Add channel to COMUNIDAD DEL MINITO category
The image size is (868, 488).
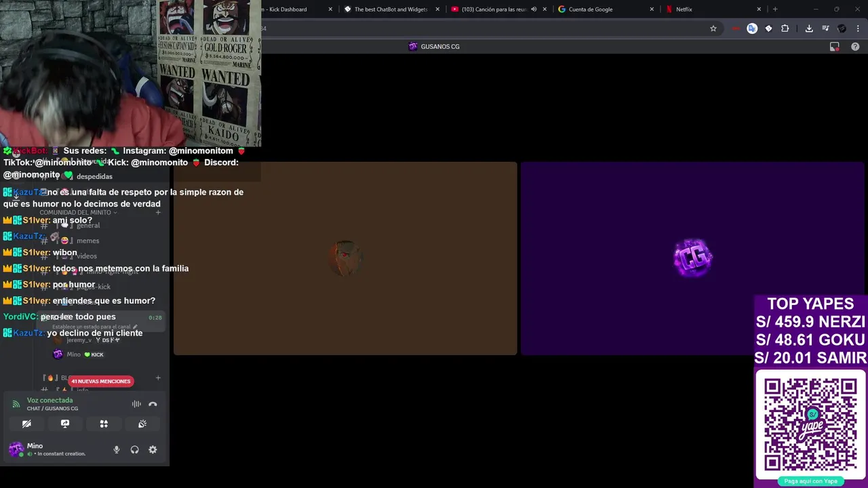pos(158,213)
